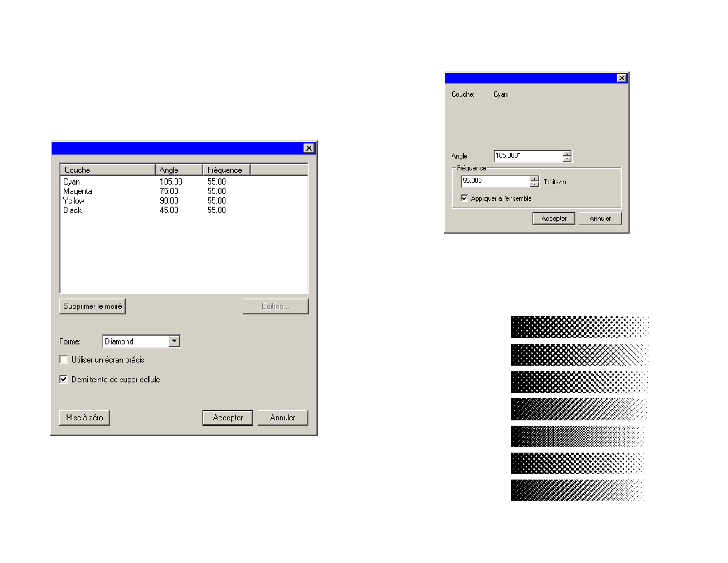Click the Fréquence column header
This screenshot has height=563, width=728.
pos(226,170)
